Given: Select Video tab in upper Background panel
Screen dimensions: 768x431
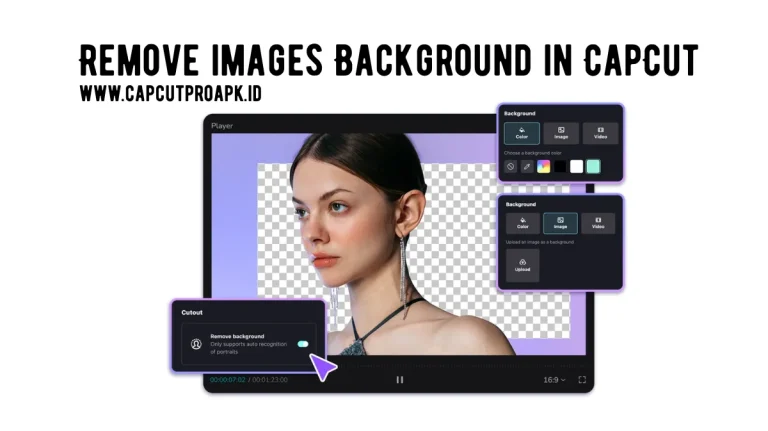Looking at the screenshot, I should tap(599, 133).
